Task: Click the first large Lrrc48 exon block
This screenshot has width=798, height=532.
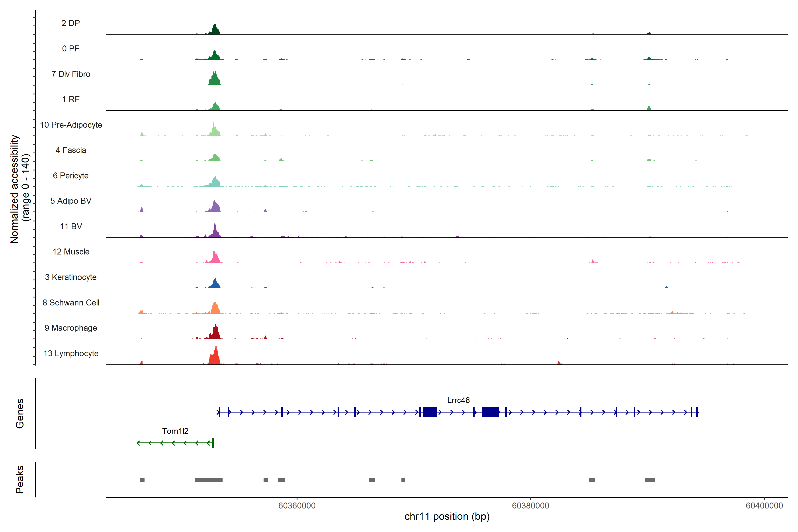Action: 430,412
